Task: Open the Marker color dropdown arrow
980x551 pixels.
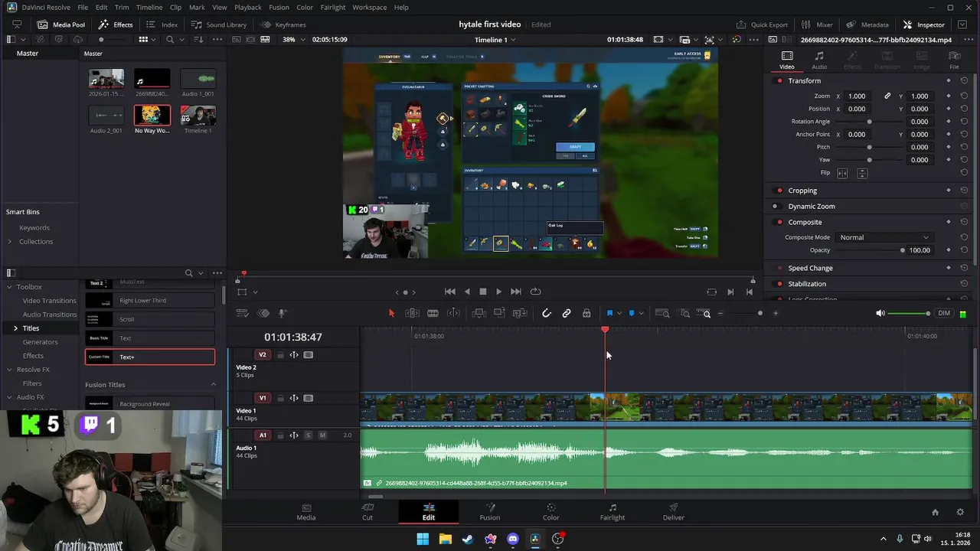Action: click(x=641, y=313)
